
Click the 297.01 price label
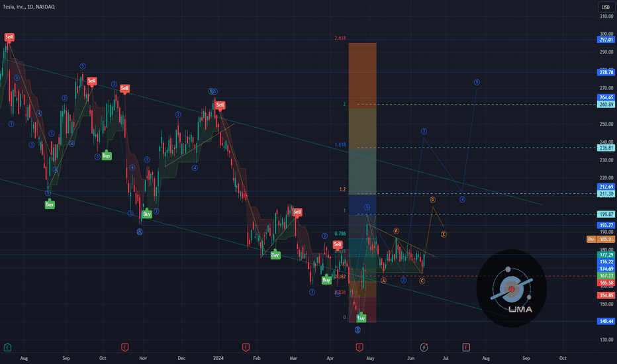[x=606, y=40]
